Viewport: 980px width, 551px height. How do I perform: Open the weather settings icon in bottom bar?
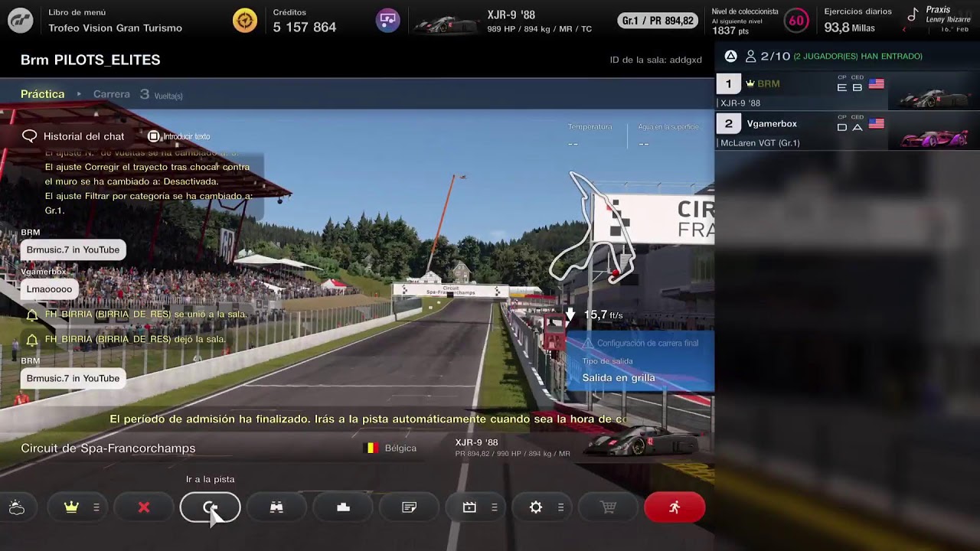click(x=17, y=507)
